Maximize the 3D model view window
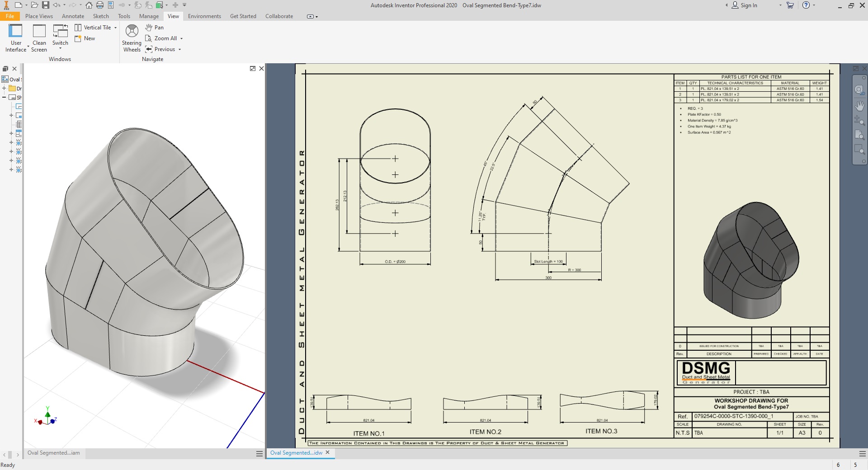 point(253,69)
